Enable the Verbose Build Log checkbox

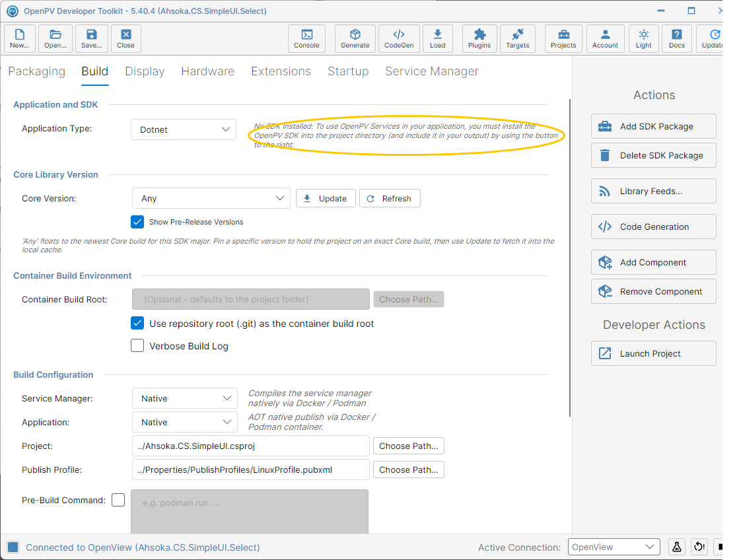click(x=137, y=345)
